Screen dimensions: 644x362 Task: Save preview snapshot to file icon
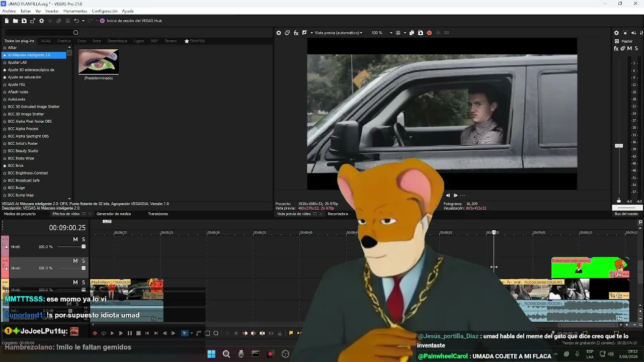(x=421, y=33)
